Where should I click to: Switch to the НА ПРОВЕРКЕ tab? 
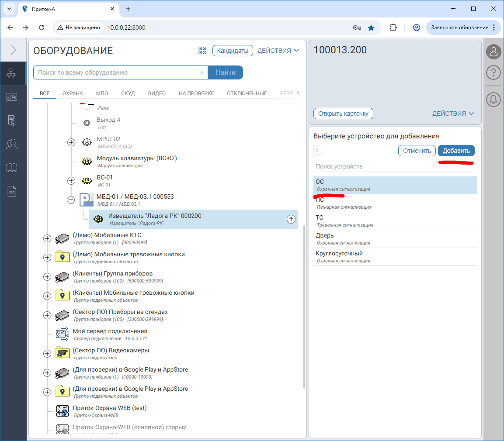[196, 93]
